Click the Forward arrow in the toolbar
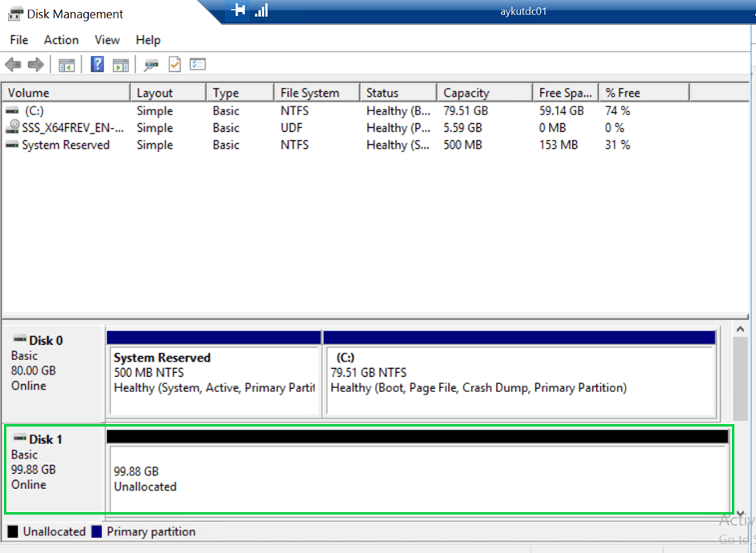This screenshot has width=756, height=553. pyautogui.click(x=35, y=65)
